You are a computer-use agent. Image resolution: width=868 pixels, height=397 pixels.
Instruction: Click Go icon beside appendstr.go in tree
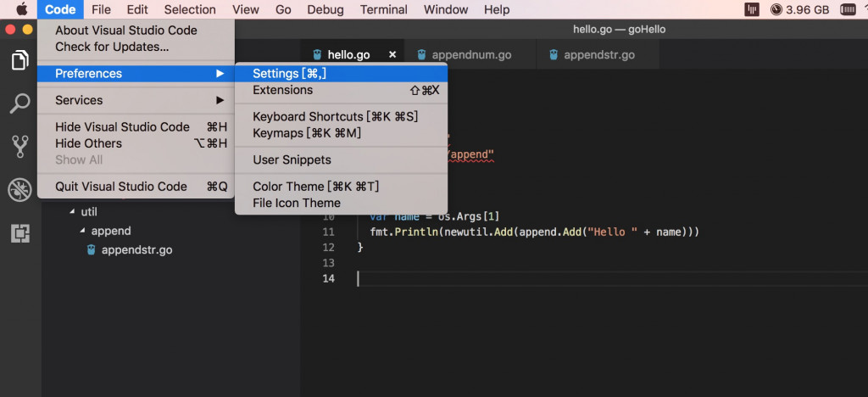coord(91,249)
